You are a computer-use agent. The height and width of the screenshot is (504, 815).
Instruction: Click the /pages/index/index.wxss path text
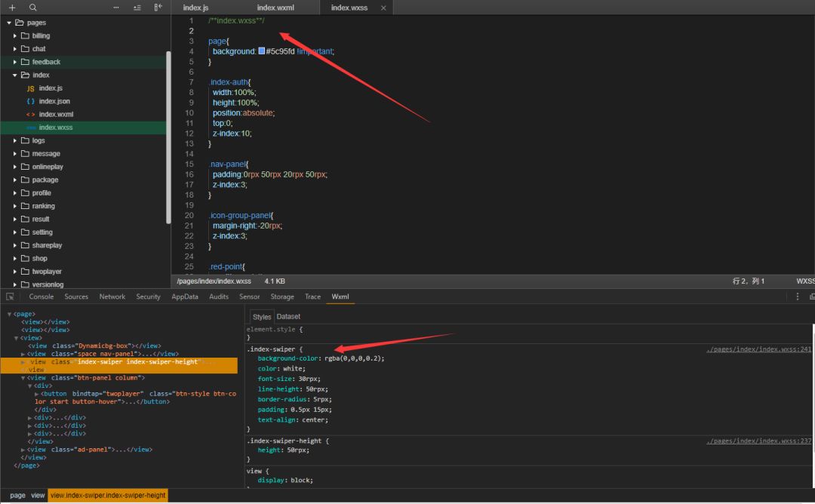click(214, 281)
